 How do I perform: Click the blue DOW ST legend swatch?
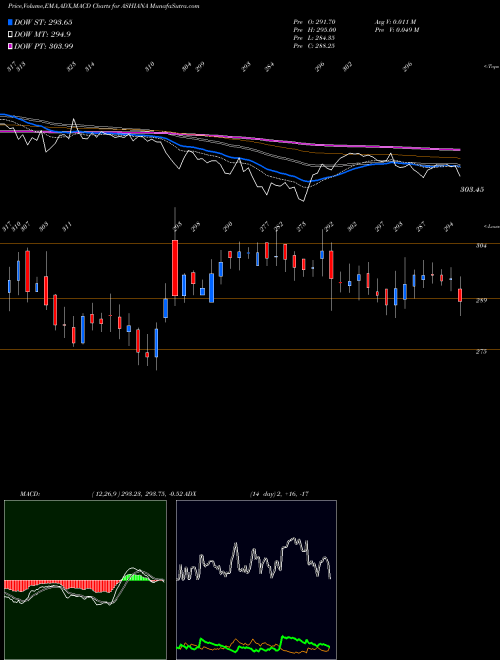[x=10, y=22]
